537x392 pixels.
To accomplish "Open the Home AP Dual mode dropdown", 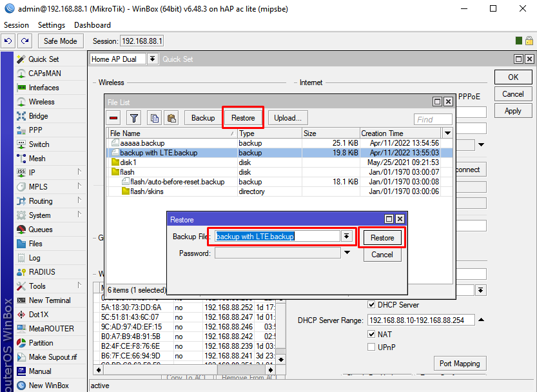I will (x=152, y=59).
